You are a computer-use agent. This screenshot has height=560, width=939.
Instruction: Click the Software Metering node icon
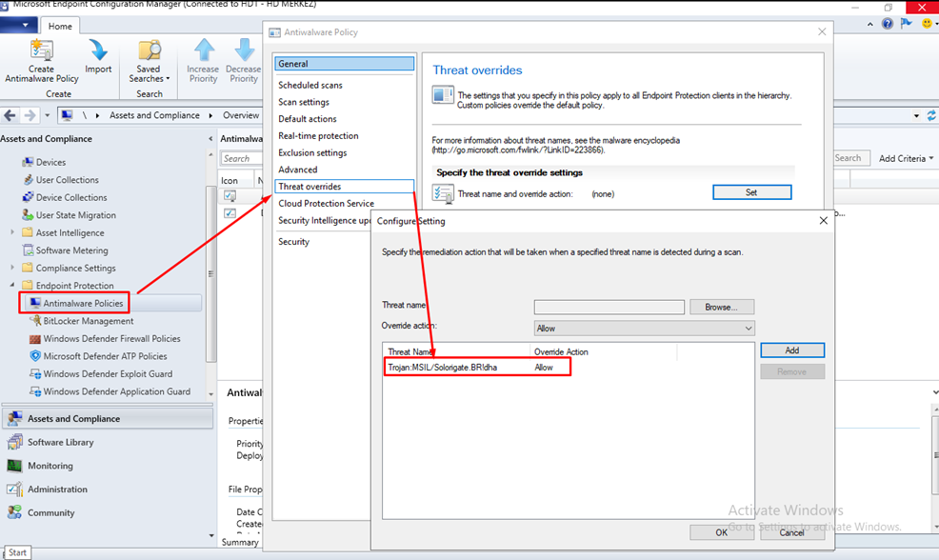[28, 250]
